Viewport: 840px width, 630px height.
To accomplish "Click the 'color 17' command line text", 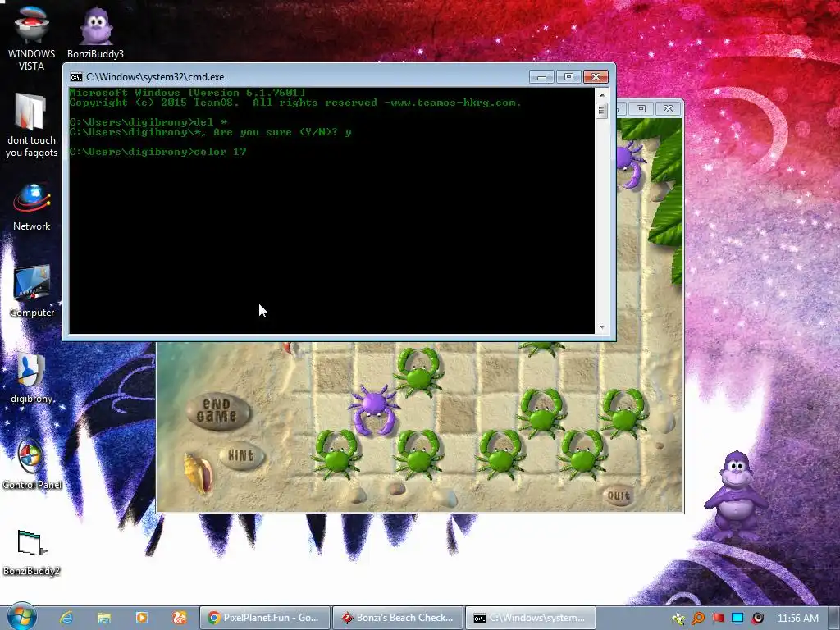I will click(220, 152).
